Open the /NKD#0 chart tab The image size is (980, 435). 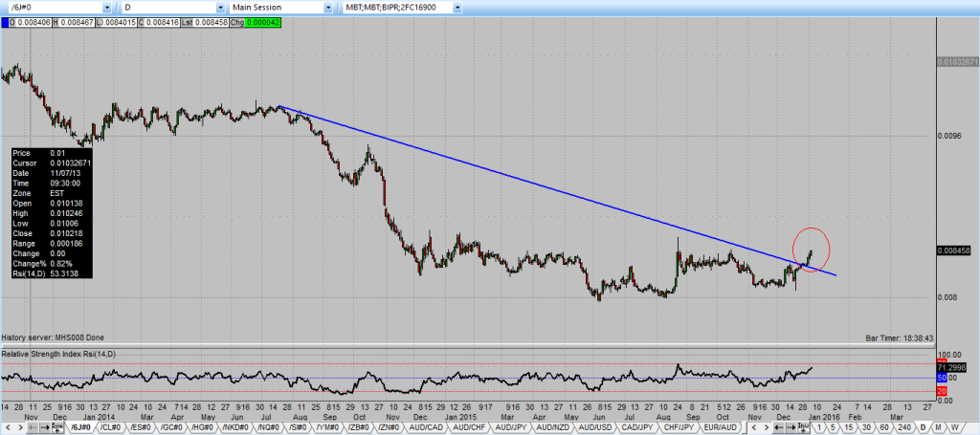(235, 427)
